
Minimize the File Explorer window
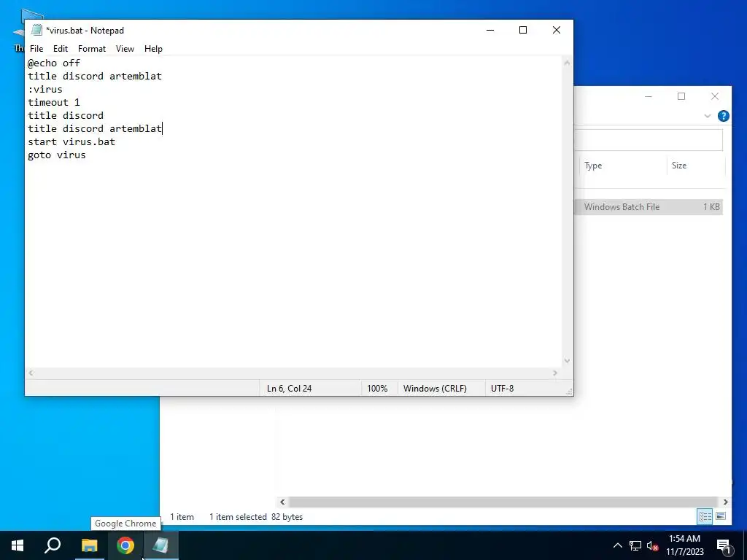pyautogui.click(x=649, y=97)
